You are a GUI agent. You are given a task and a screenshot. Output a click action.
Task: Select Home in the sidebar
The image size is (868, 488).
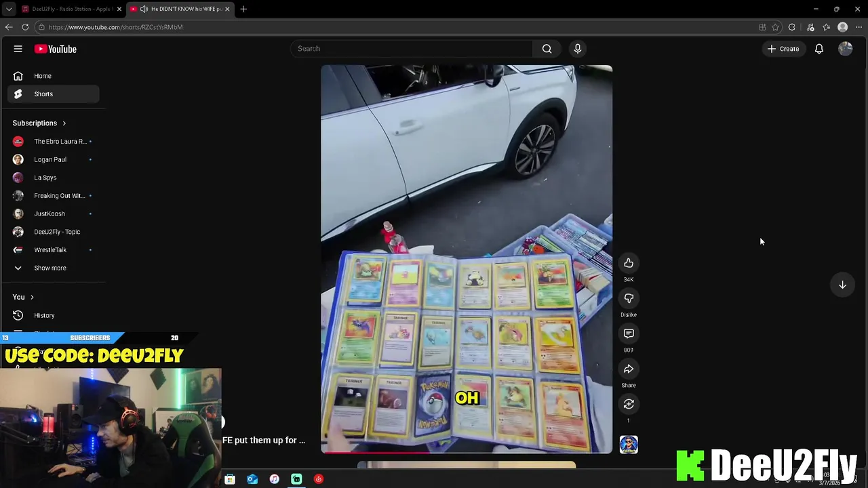(x=54, y=76)
